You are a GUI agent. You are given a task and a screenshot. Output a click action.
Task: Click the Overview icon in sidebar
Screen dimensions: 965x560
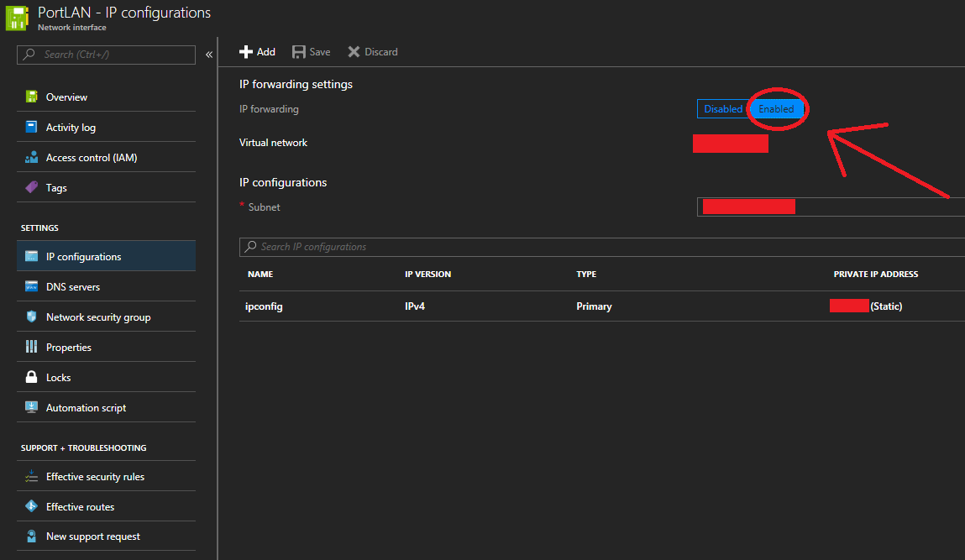(x=31, y=97)
